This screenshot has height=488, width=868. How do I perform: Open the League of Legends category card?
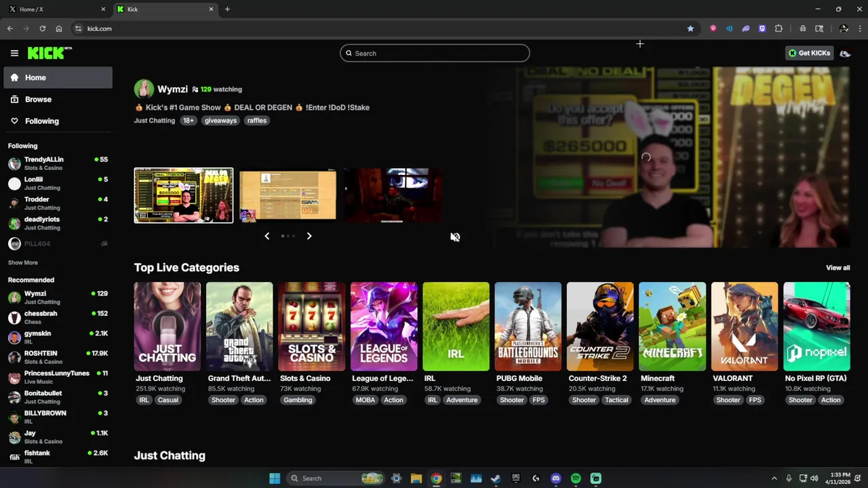click(x=384, y=327)
